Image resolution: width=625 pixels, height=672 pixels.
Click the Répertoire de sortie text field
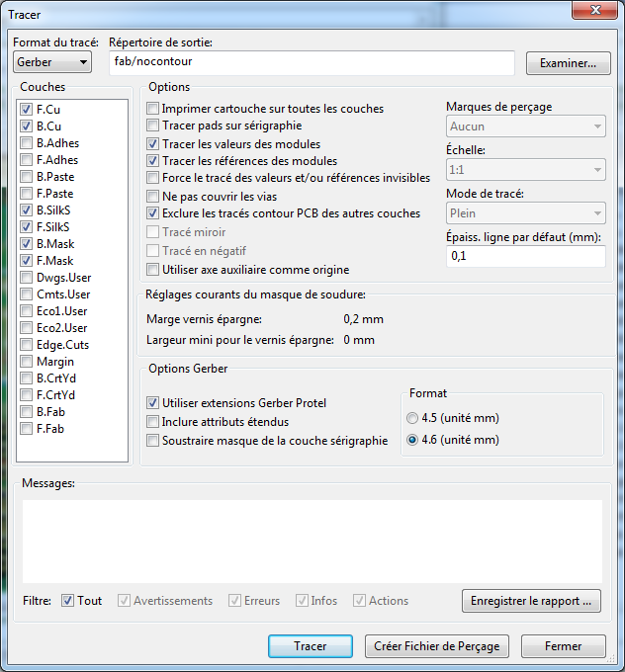coord(312,63)
